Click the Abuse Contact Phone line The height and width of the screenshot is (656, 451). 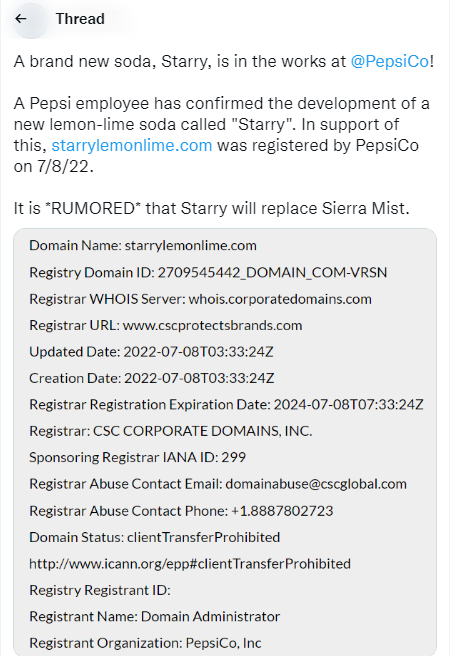181,511
